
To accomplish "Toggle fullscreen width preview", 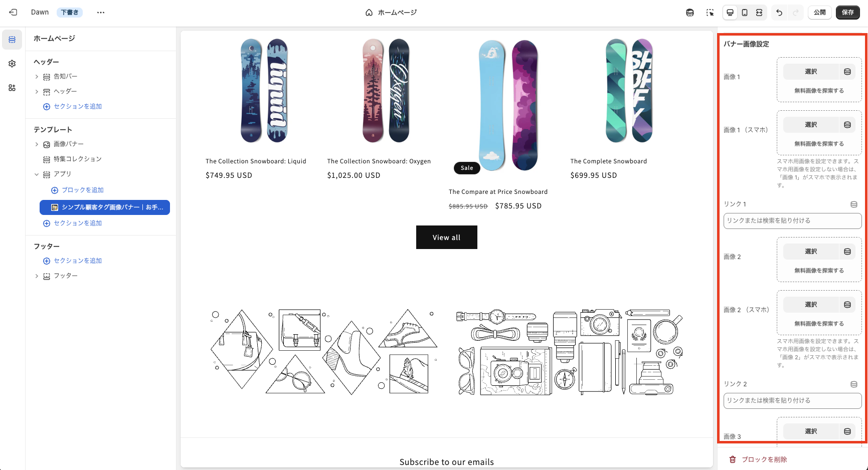I will [759, 13].
